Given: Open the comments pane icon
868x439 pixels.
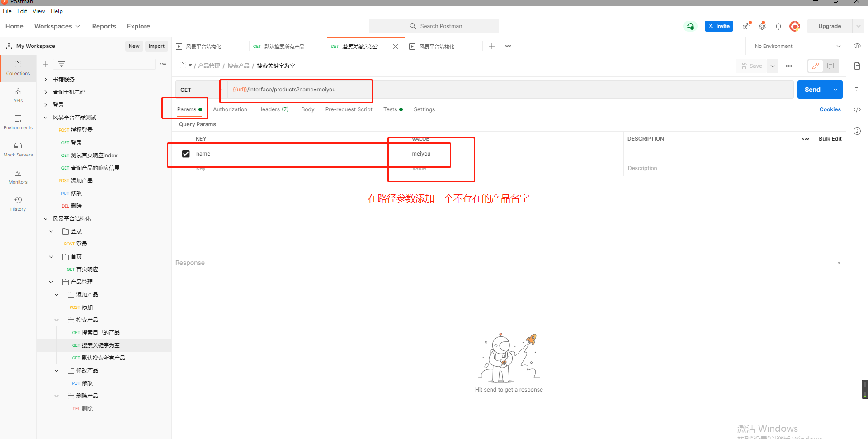Looking at the screenshot, I should (x=857, y=88).
